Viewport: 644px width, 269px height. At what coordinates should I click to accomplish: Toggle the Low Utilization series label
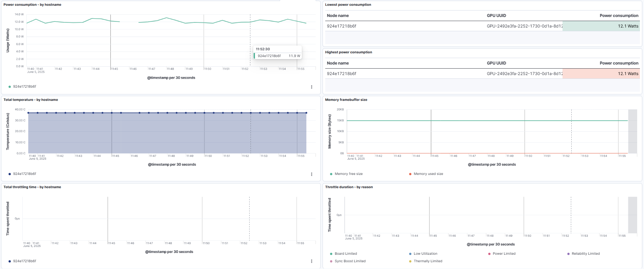click(425, 254)
